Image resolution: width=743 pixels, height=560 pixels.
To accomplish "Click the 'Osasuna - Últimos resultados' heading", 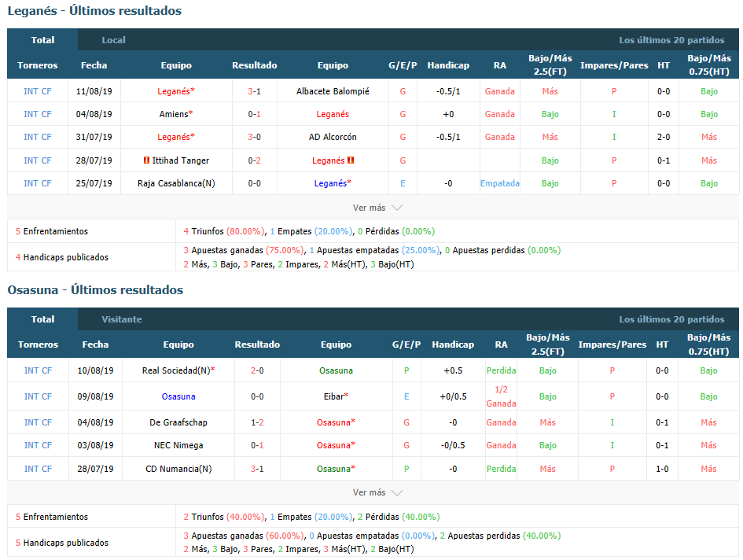I will coord(95,290).
